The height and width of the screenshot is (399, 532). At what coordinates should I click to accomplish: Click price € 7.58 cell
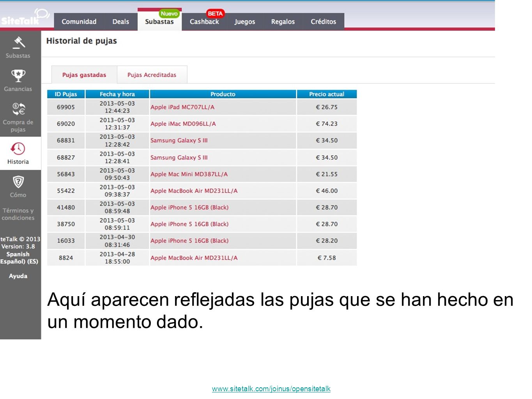click(x=327, y=258)
